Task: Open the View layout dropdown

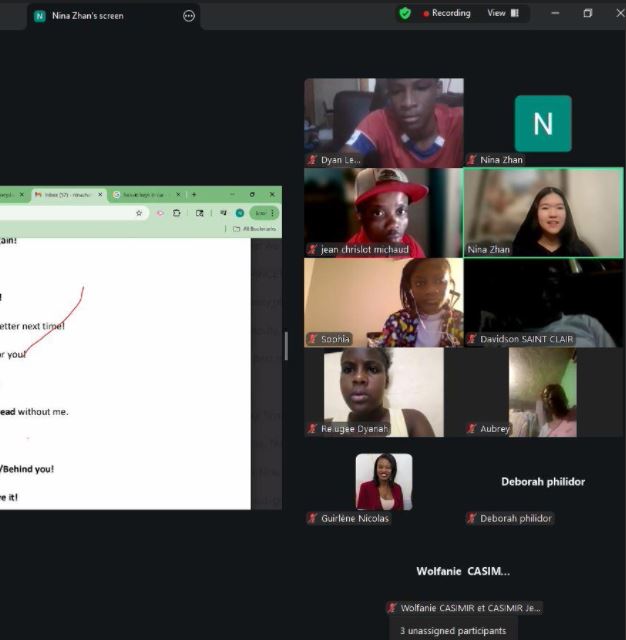Action: (x=503, y=13)
